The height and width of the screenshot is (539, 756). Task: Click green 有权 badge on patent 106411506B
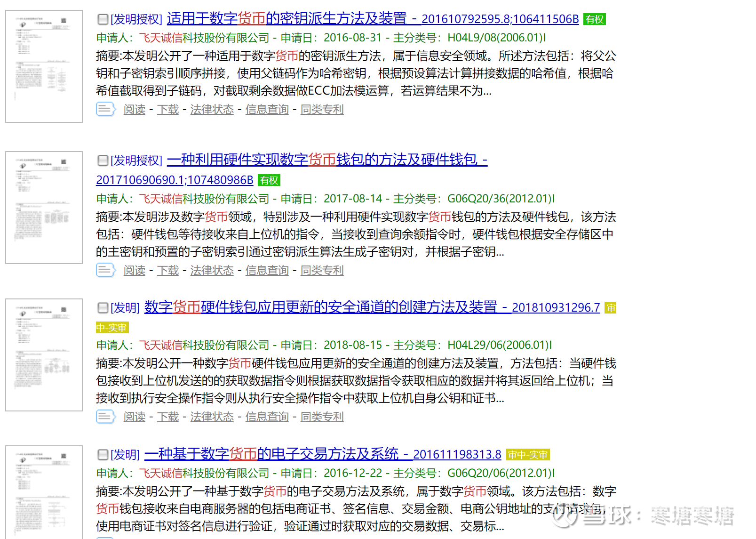coord(595,19)
